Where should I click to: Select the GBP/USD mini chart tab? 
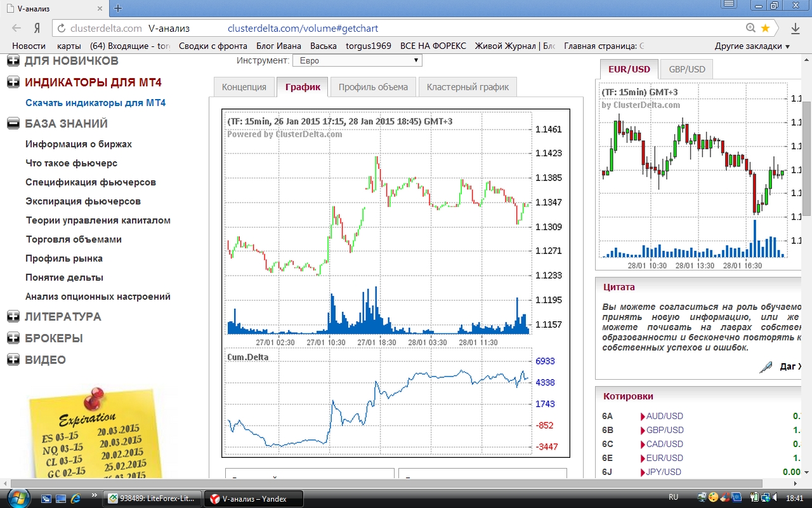point(686,69)
